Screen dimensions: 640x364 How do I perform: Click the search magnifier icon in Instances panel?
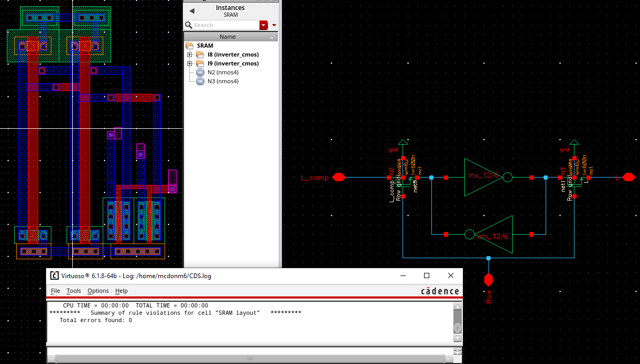[189, 25]
